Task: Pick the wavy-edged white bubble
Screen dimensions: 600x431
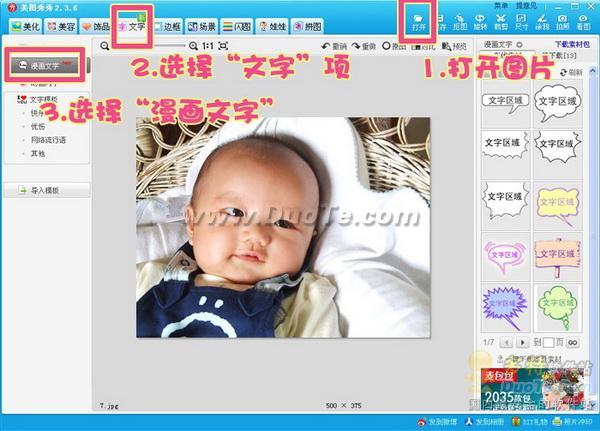Action: click(x=505, y=206)
